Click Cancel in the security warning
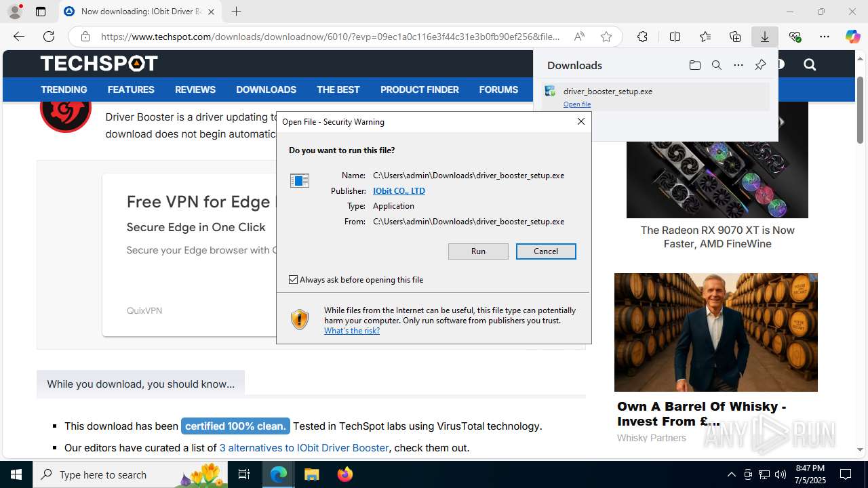 [x=546, y=251]
